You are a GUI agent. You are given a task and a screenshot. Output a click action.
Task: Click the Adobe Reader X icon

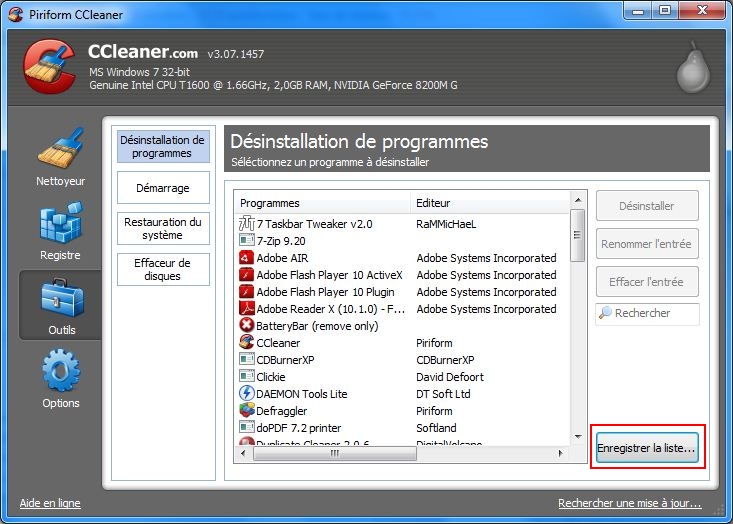246,309
